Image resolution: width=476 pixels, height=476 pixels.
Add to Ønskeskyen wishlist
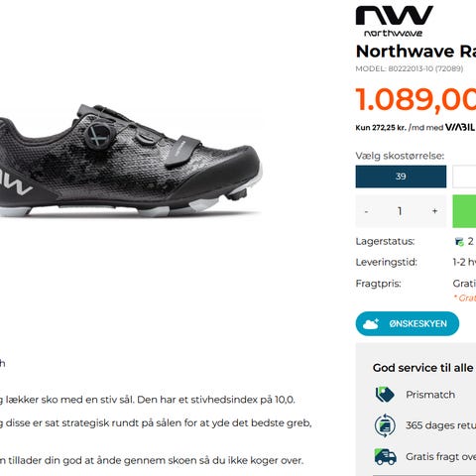[408, 323]
